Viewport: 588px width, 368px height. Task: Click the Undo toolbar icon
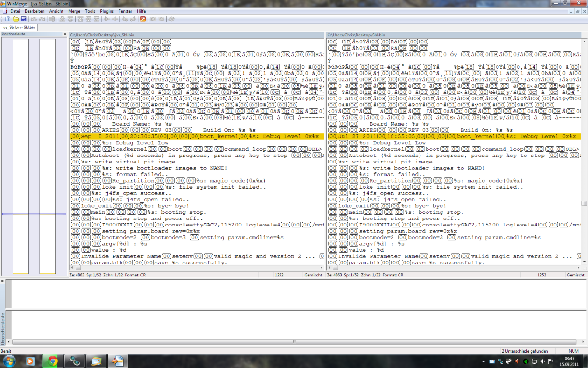[34, 19]
